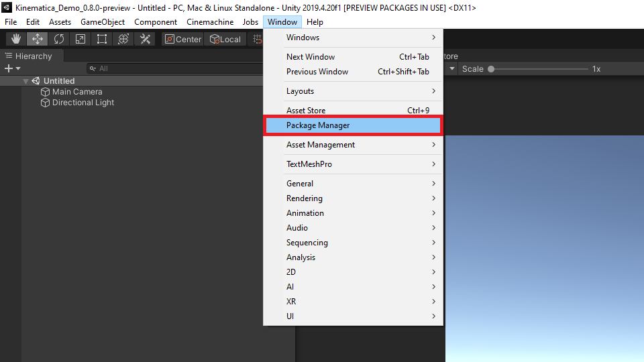Image resolution: width=644 pixels, height=362 pixels.
Task: Toggle handle rotation Local button
Action: pos(225,39)
